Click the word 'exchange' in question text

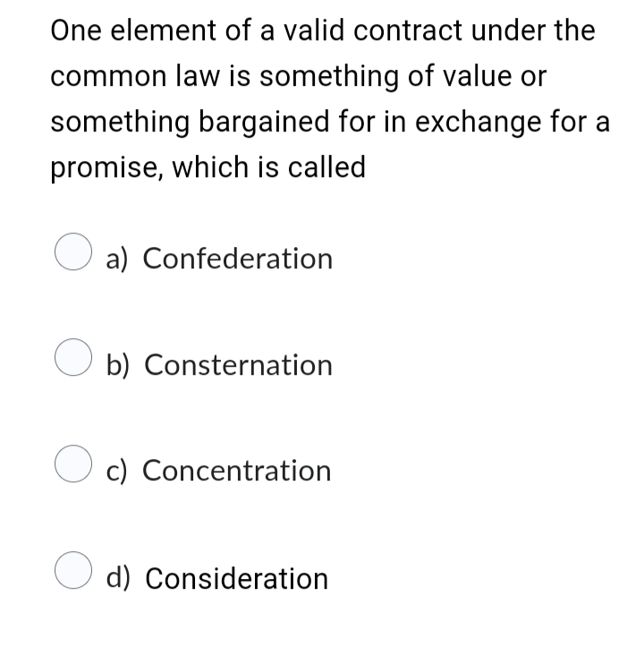coord(478,122)
